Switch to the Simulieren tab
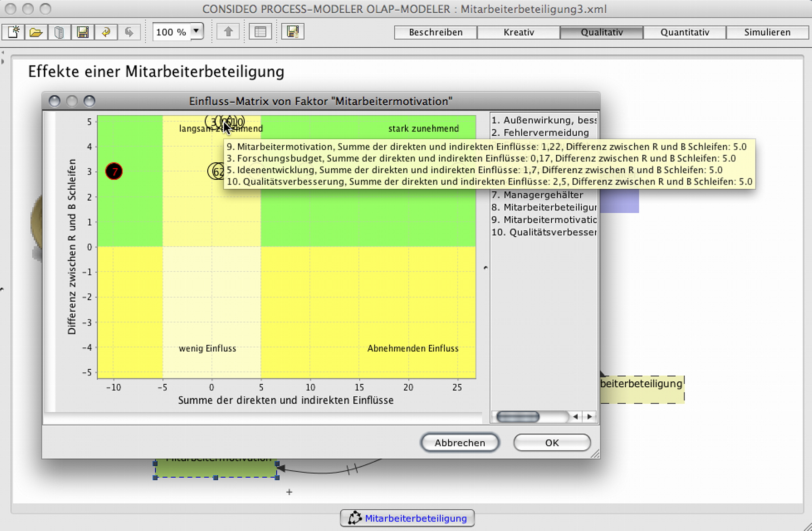The image size is (812, 531). point(767,32)
